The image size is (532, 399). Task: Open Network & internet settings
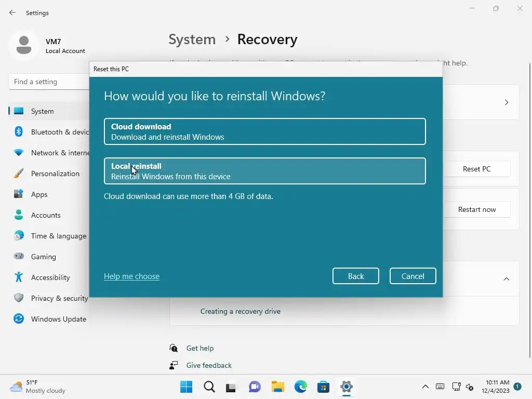pyautogui.click(x=49, y=153)
